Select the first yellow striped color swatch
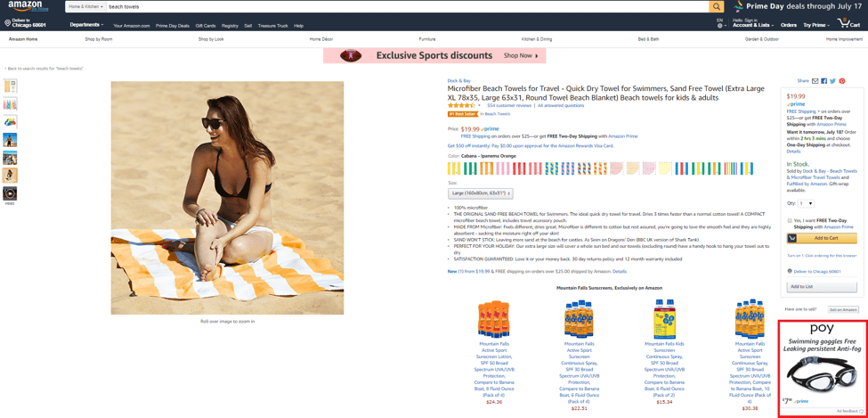868x418 pixels. point(453,168)
